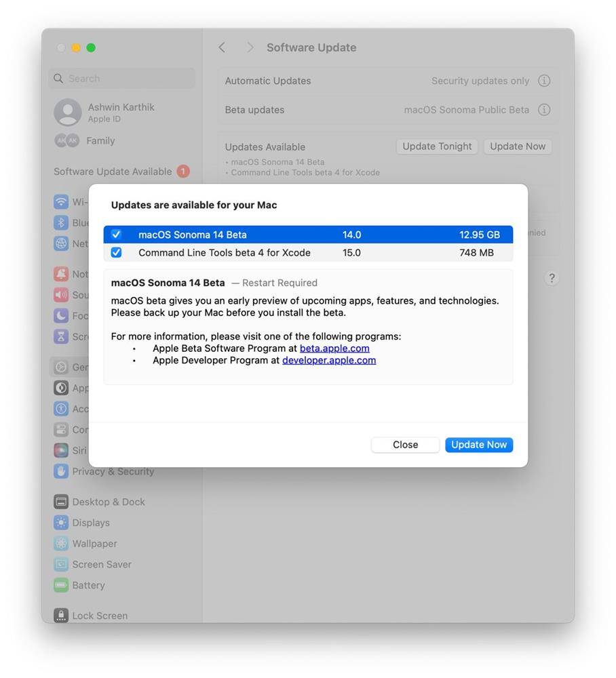Open Screen Saver settings
This screenshot has width=616, height=678.
point(61,564)
